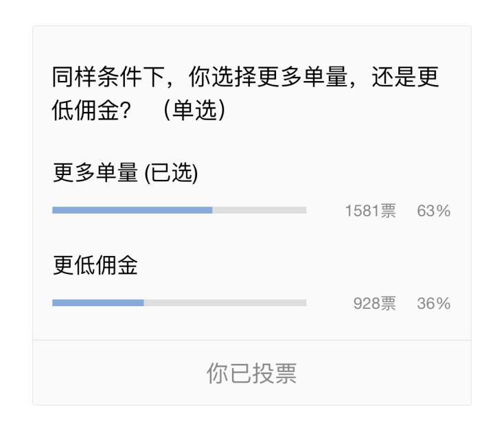Click the divider line above "你已投票"
The width and height of the screenshot is (504, 427).
click(x=251, y=340)
